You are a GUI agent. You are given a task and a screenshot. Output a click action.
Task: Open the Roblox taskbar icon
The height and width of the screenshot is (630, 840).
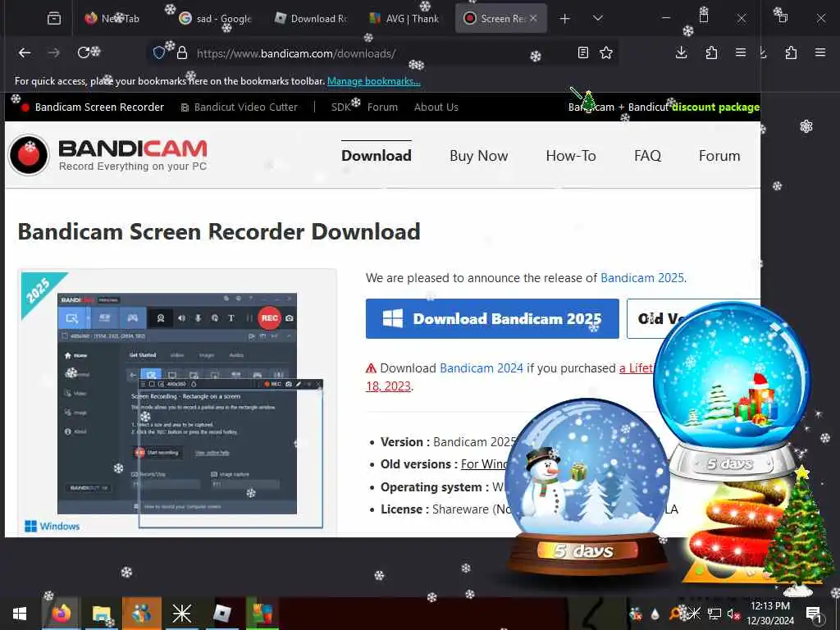(221, 614)
